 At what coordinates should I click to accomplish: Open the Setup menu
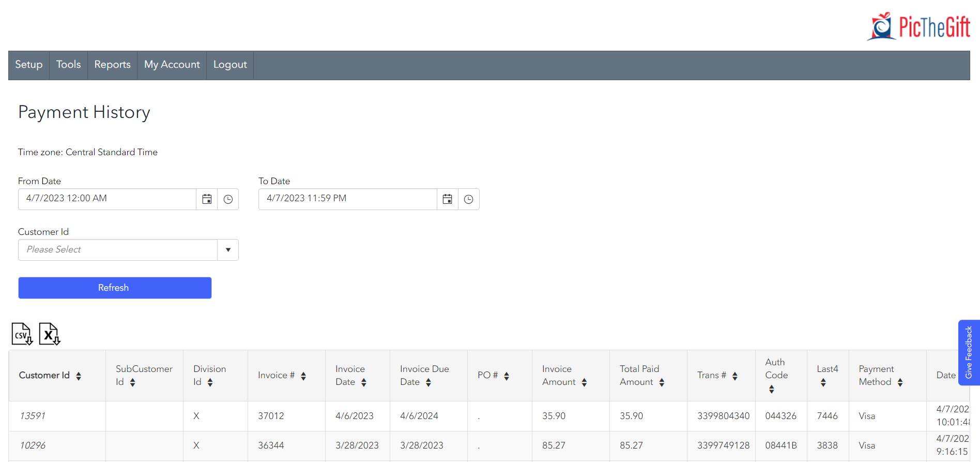[29, 65]
